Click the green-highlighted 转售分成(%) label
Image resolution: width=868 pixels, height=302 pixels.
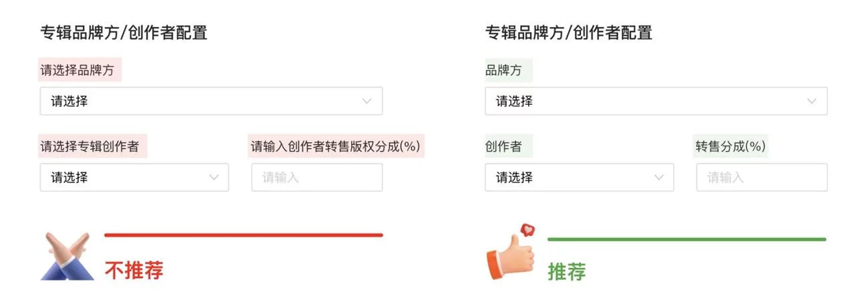(730, 146)
